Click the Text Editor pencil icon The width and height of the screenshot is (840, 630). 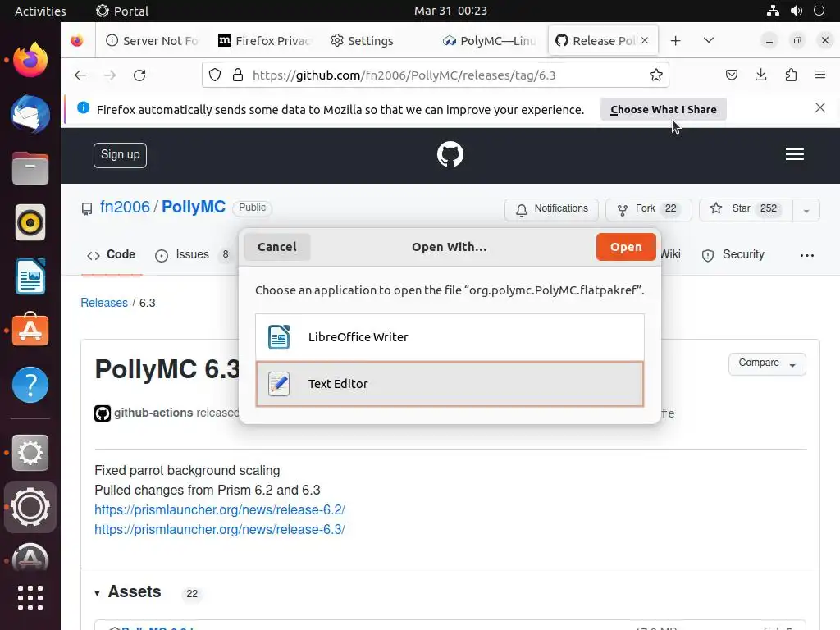pyautogui.click(x=279, y=384)
